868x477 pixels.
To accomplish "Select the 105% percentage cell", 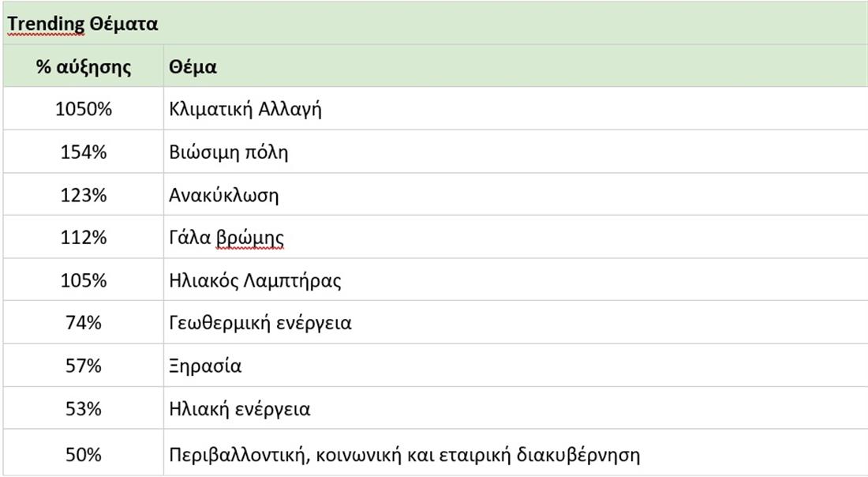I will [x=83, y=280].
